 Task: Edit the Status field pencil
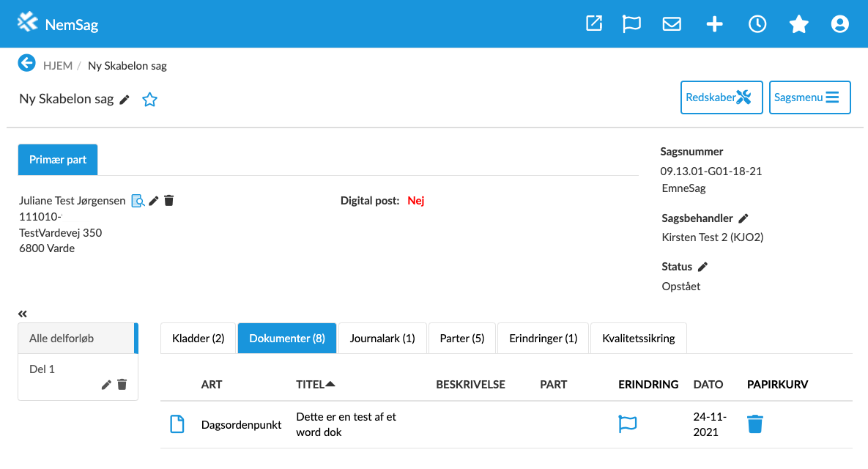(x=702, y=267)
